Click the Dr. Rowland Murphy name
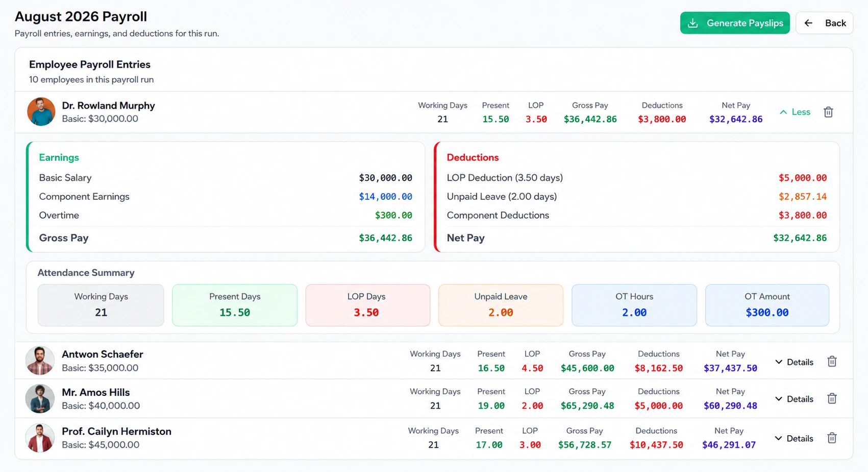This screenshot has width=868, height=472. (x=108, y=105)
